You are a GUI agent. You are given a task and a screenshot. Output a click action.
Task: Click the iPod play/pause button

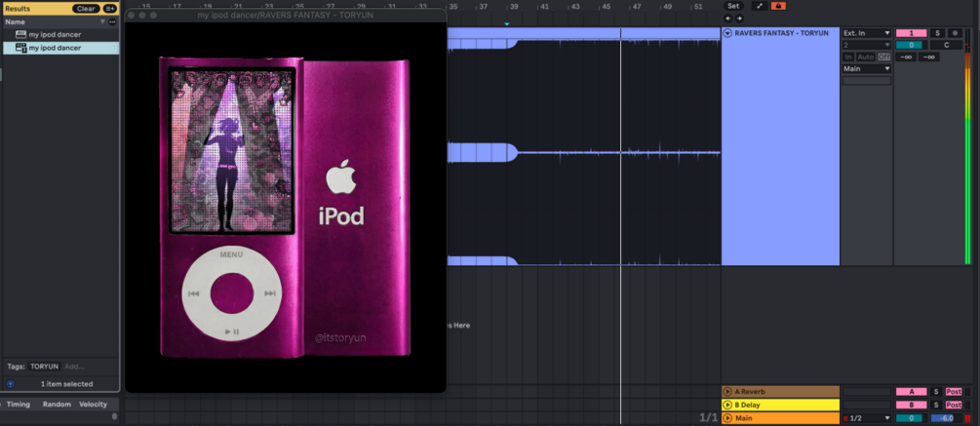232,331
